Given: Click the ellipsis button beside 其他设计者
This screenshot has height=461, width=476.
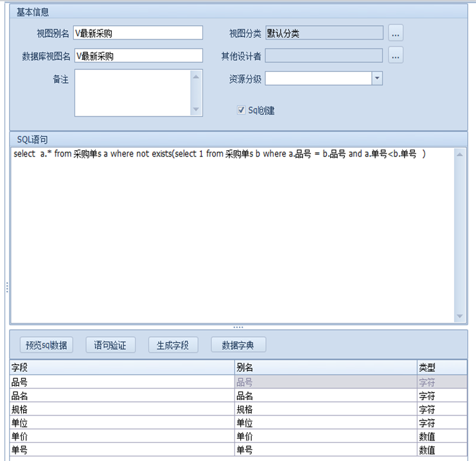Looking at the screenshot, I should 396,56.
